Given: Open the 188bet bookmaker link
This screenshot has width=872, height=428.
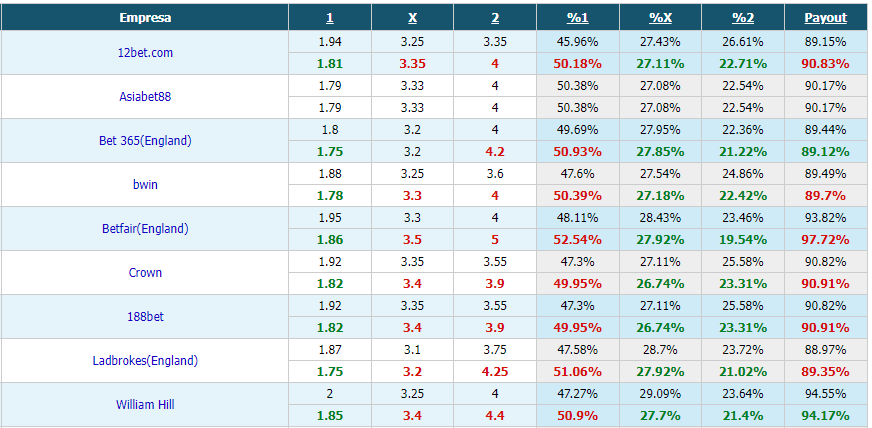Looking at the screenshot, I should tap(145, 317).
